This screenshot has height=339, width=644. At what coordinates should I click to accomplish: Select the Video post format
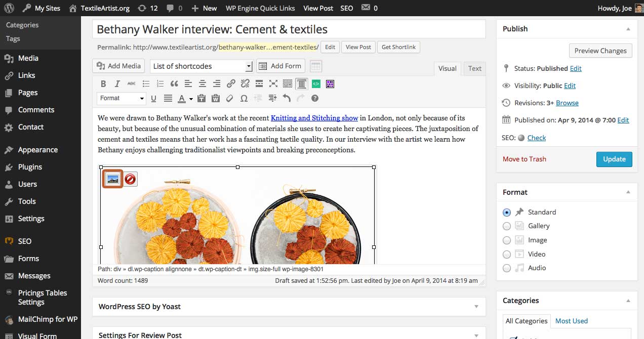pos(507,254)
